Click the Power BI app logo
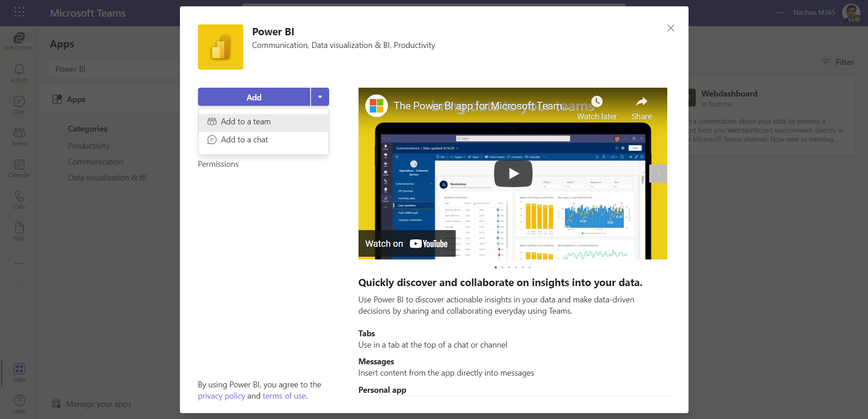 (220, 47)
